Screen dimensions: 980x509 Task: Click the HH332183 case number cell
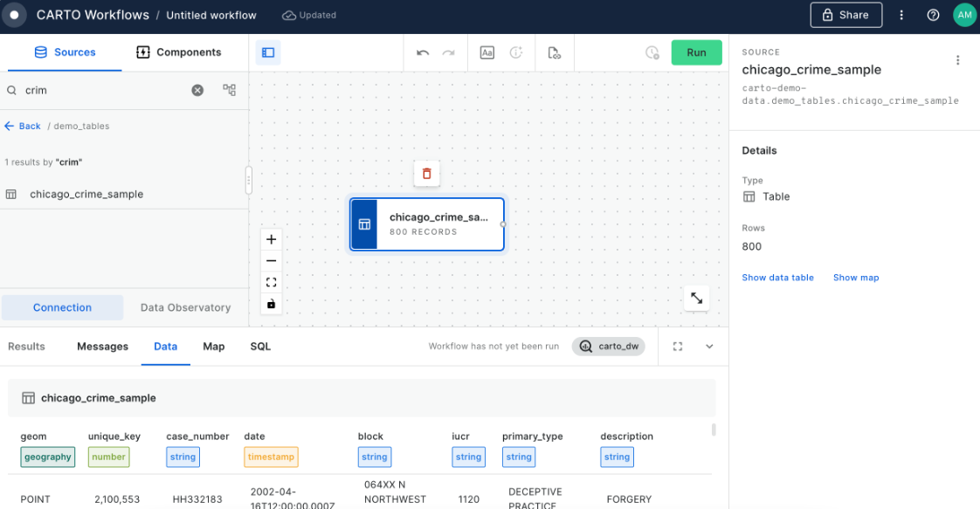click(x=197, y=499)
